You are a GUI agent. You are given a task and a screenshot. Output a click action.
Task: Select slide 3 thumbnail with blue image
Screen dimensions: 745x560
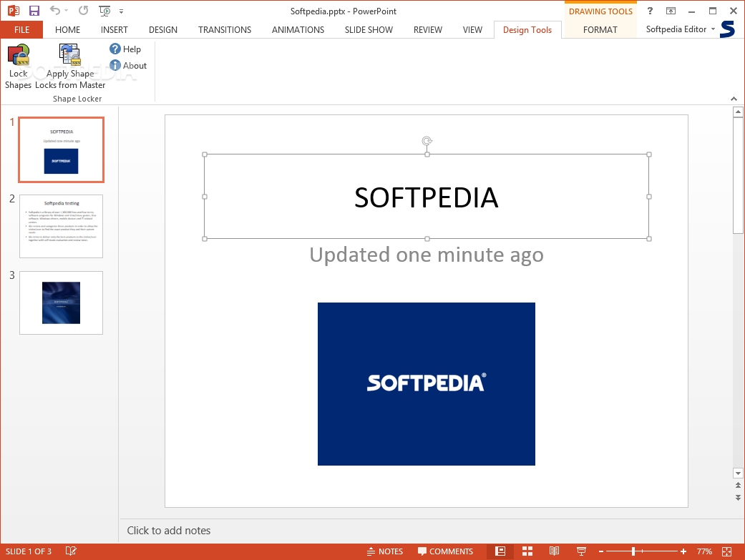coord(62,303)
